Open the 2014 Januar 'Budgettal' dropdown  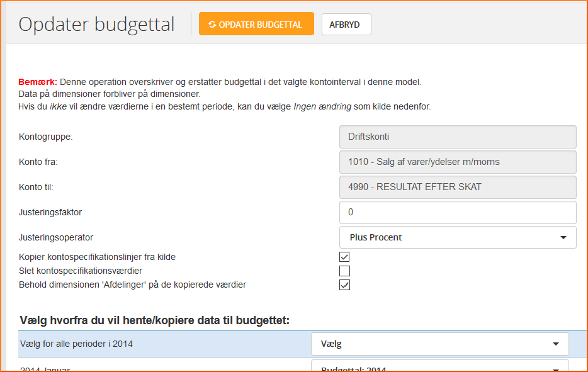[x=439, y=368]
